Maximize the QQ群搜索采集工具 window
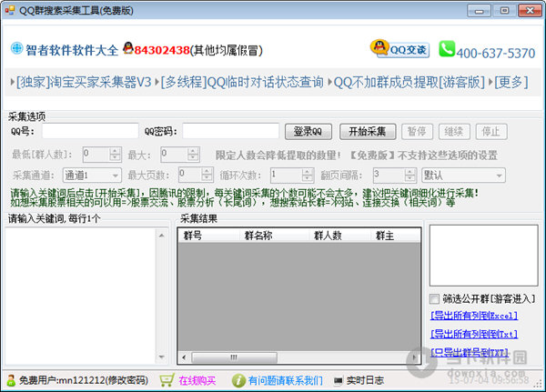The width and height of the screenshot is (546, 392). click(x=504, y=11)
